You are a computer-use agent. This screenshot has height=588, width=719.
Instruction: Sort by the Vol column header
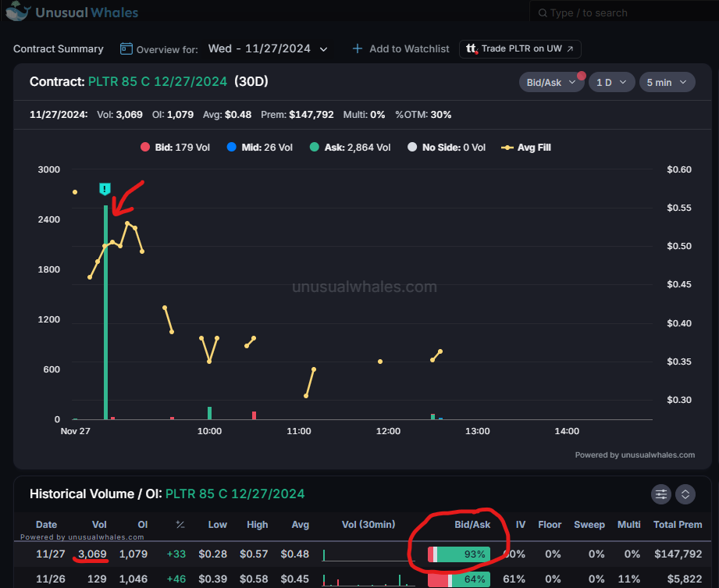click(99, 524)
